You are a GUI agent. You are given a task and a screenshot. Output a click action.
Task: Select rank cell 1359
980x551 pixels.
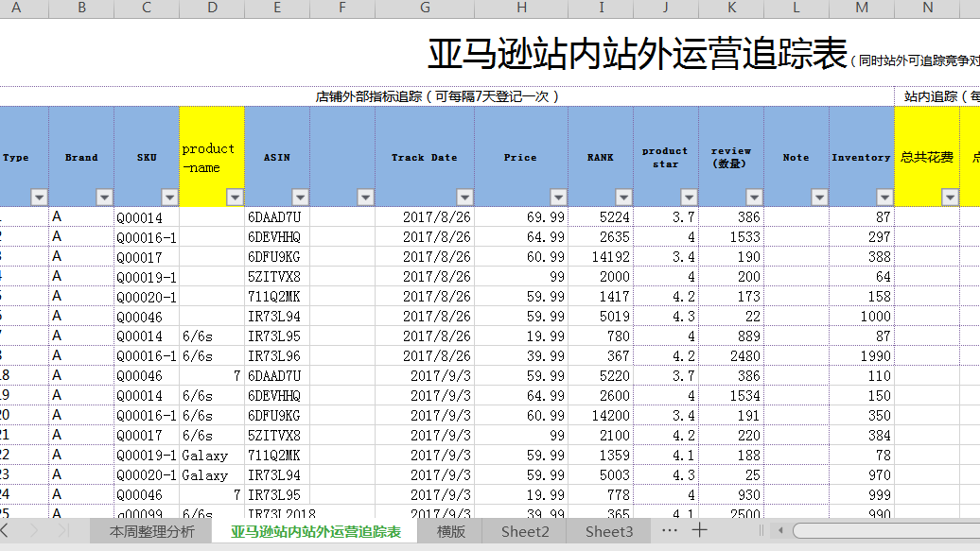point(601,456)
